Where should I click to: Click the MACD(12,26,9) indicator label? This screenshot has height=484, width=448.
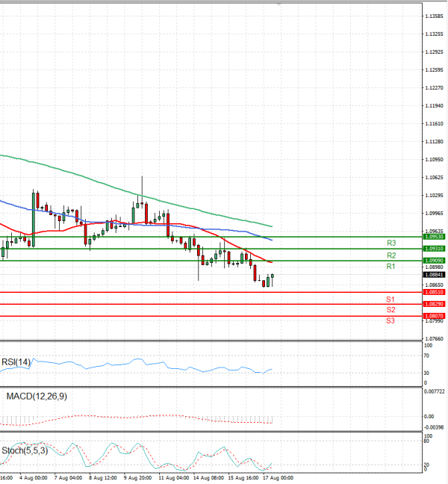click(x=37, y=396)
